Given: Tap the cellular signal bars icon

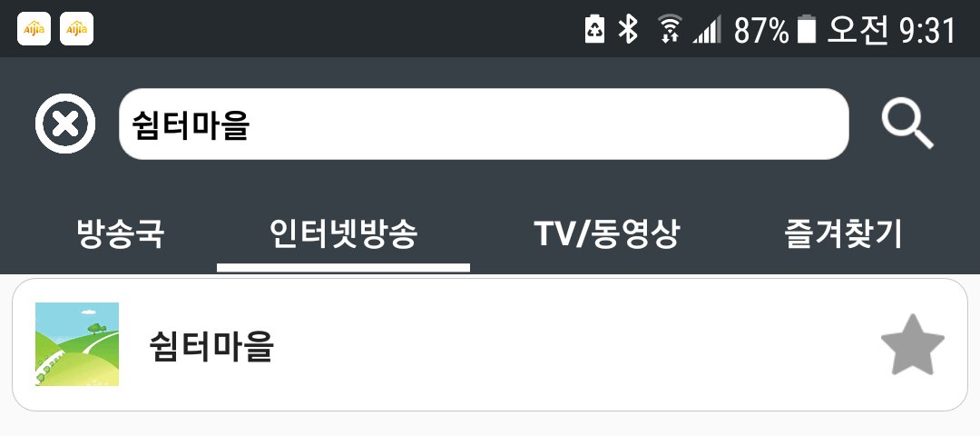Looking at the screenshot, I should 707,29.
